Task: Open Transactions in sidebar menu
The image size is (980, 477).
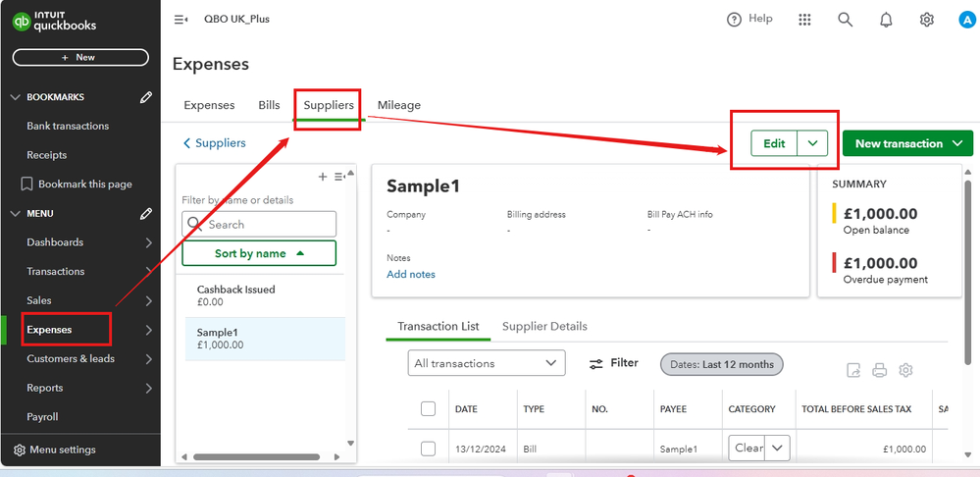Action: point(56,271)
